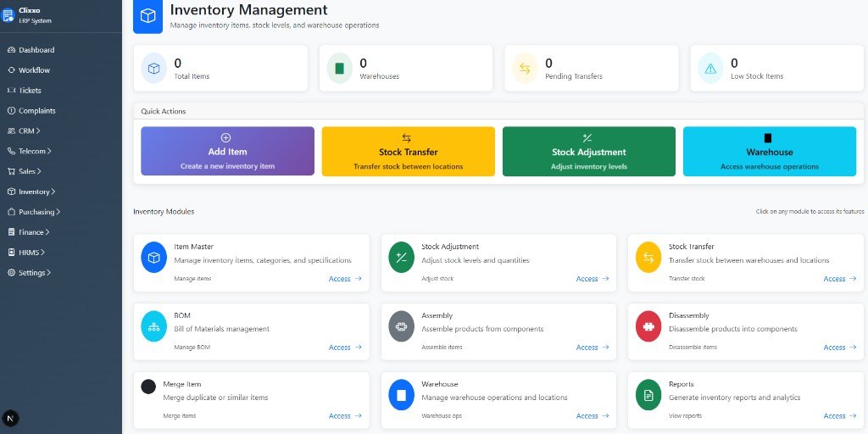Open Access link for Merge Item
The height and width of the screenshot is (434, 868).
(345, 416)
